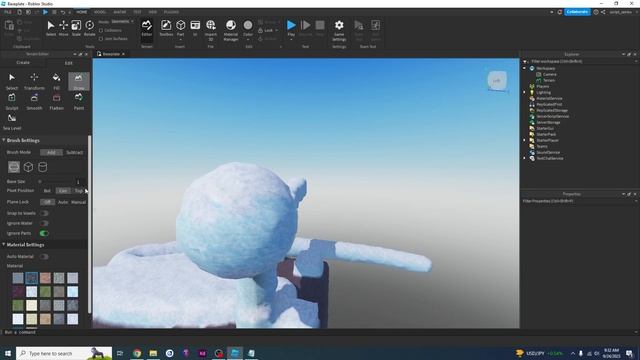
Task: Switch to the AVATAR ribbon tab
Action: coord(120,12)
